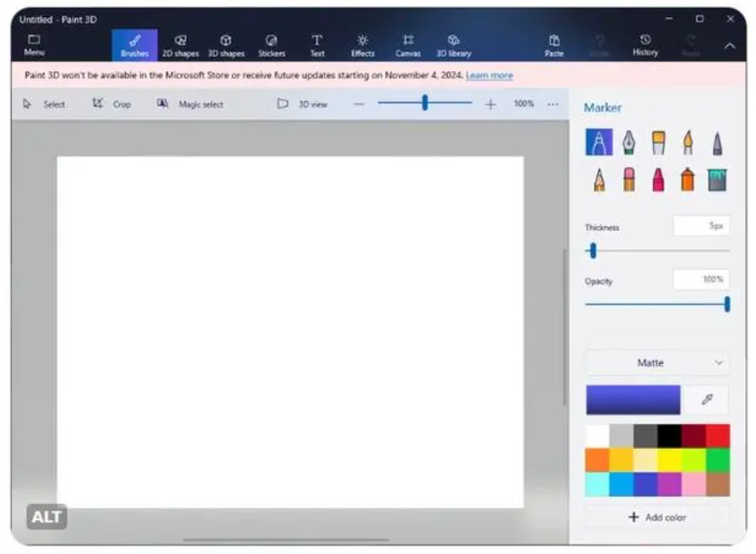The image size is (756, 554).
Task: Open the more options ellipsis
Action: click(553, 104)
